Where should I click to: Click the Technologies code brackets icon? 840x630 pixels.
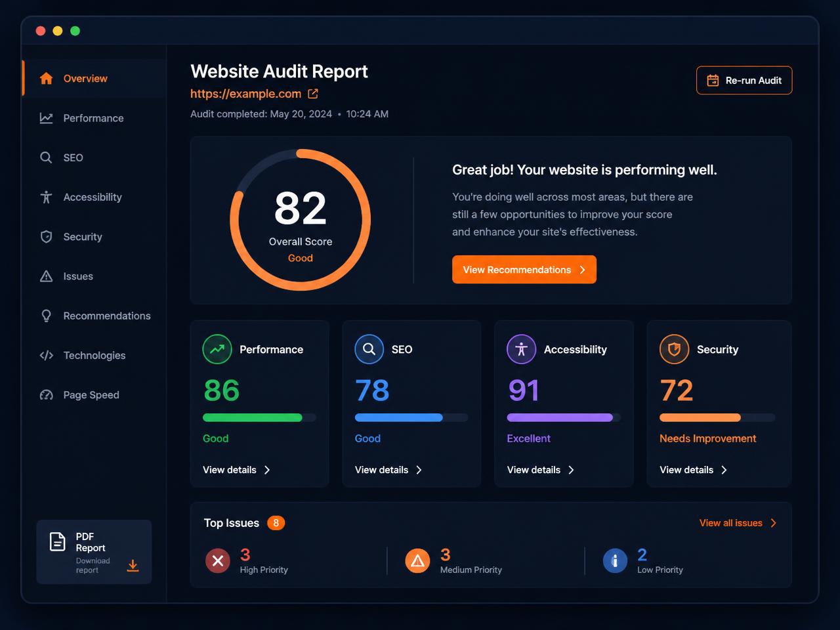tap(46, 355)
